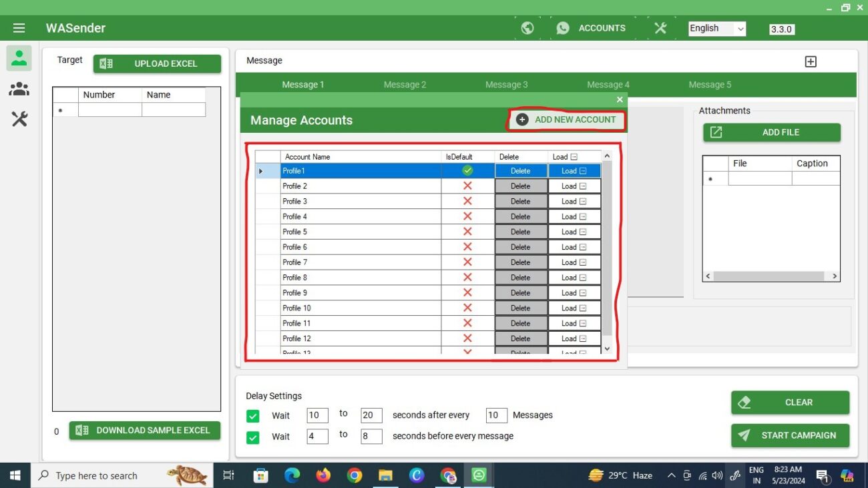Click the UPLOAD EXCEL button
This screenshot has width=868, height=488.
point(157,63)
